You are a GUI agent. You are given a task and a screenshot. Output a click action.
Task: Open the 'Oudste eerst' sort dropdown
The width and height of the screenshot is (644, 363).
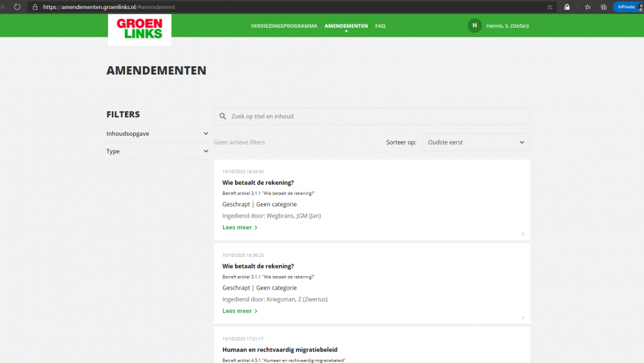(476, 142)
